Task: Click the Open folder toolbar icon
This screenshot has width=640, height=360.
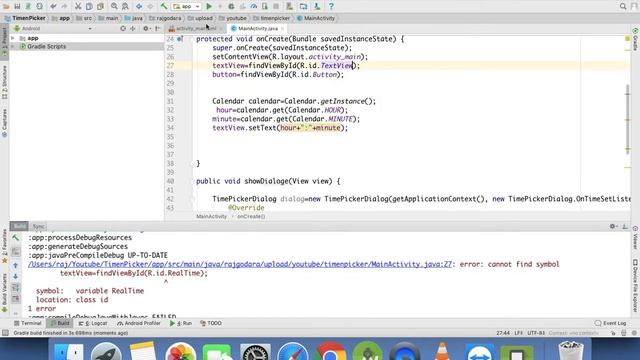Action: pyautogui.click(x=6, y=6)
